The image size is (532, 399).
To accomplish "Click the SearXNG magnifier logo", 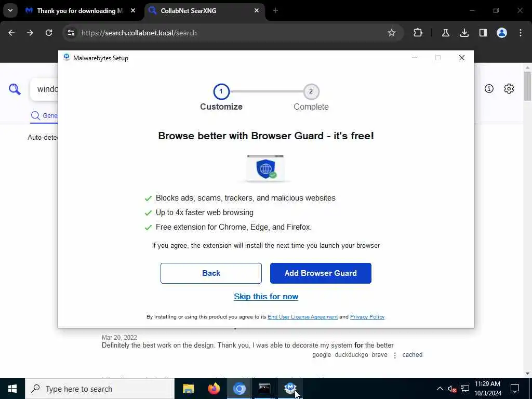I will [x=15, y=89].
